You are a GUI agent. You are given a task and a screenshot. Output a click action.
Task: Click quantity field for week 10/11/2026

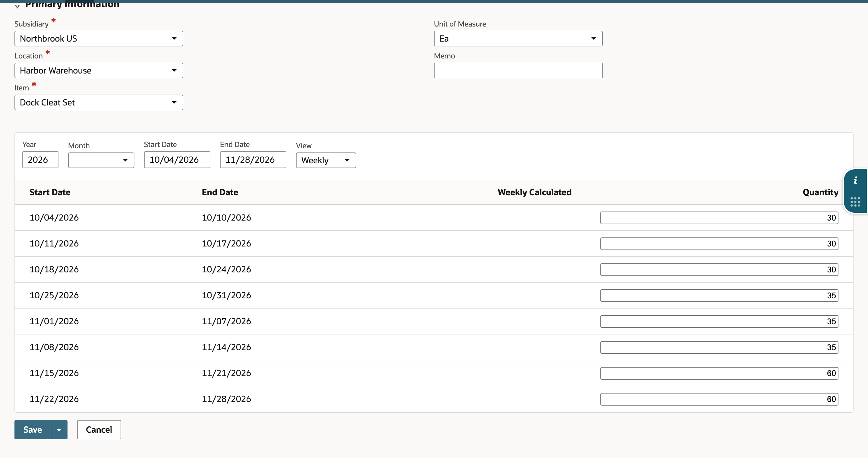[719, 244]
